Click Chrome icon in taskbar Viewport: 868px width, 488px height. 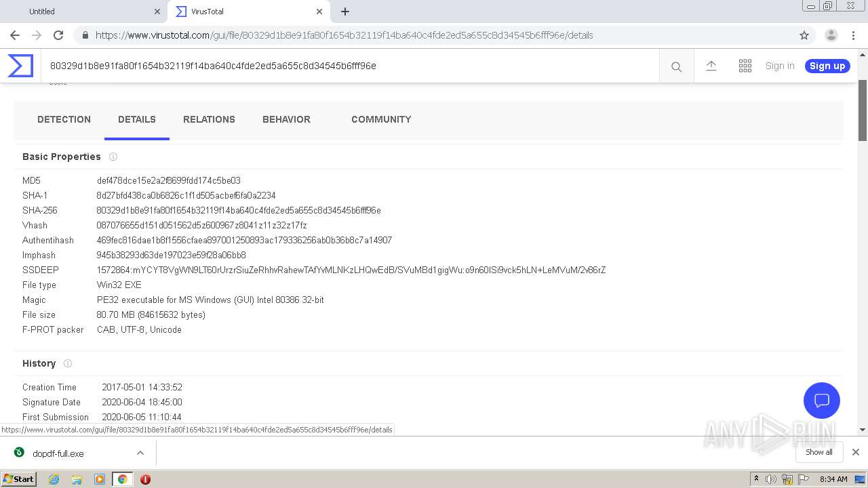[122, 479]
